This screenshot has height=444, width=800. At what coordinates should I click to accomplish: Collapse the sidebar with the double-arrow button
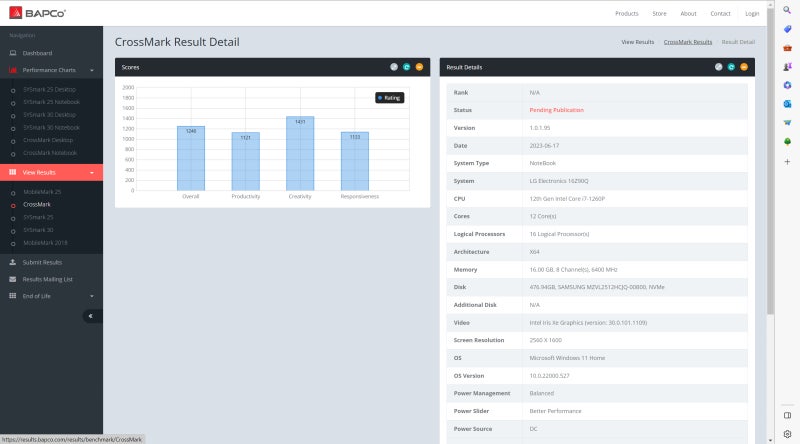pos(91,316)
